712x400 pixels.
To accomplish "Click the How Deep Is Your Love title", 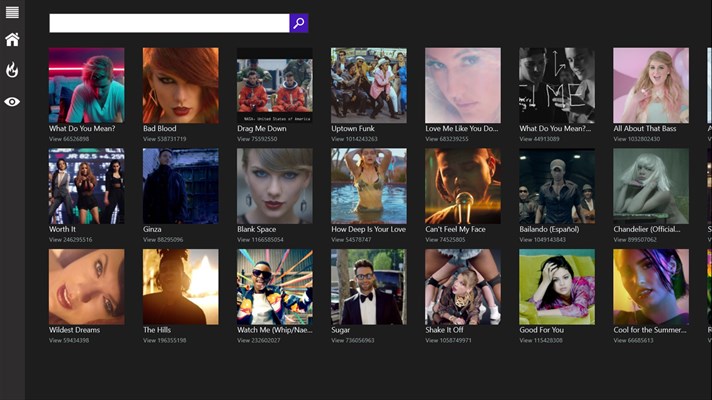I will (368, 229).
